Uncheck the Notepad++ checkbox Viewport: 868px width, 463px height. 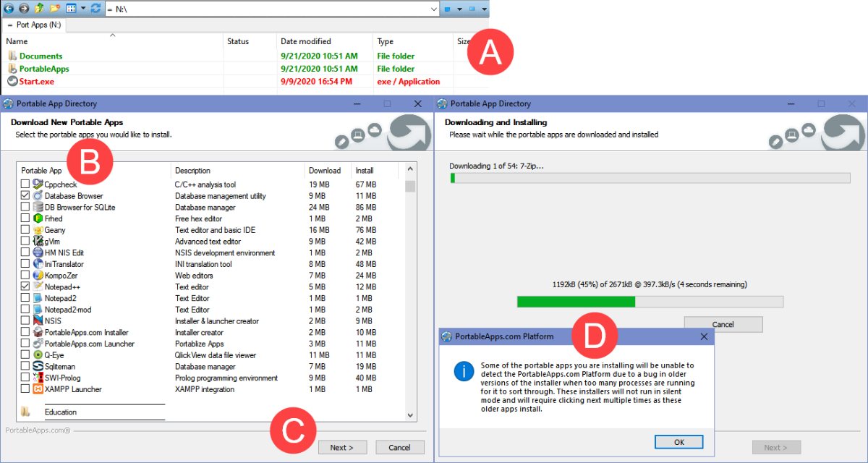[25, 286]
